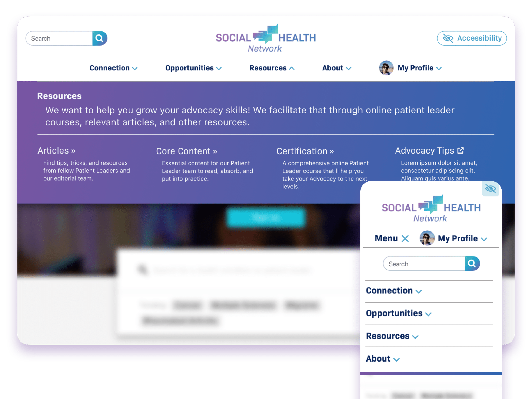Image resolution: width=532 pixels, height=399 pixels.
Task: Select Resources in the desktop nav bar
Action: [x=268, y=68]
